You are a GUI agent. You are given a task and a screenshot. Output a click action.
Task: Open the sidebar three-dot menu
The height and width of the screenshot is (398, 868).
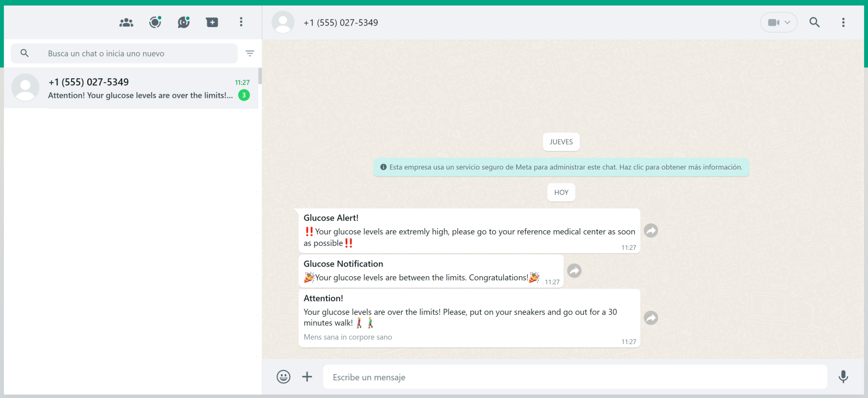click(241, 22)
